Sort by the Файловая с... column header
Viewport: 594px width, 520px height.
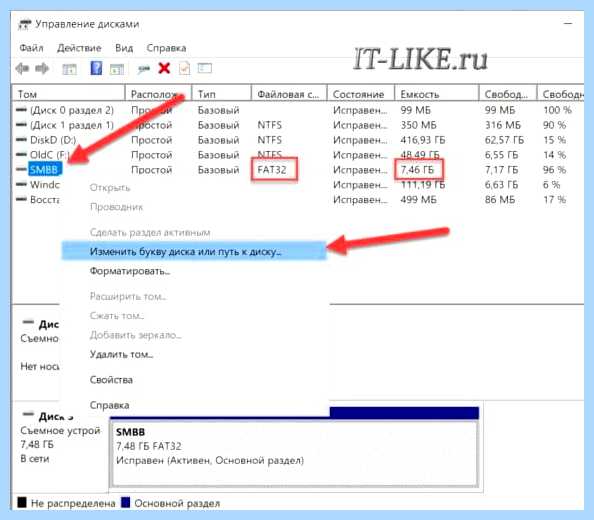click(289, 94)
